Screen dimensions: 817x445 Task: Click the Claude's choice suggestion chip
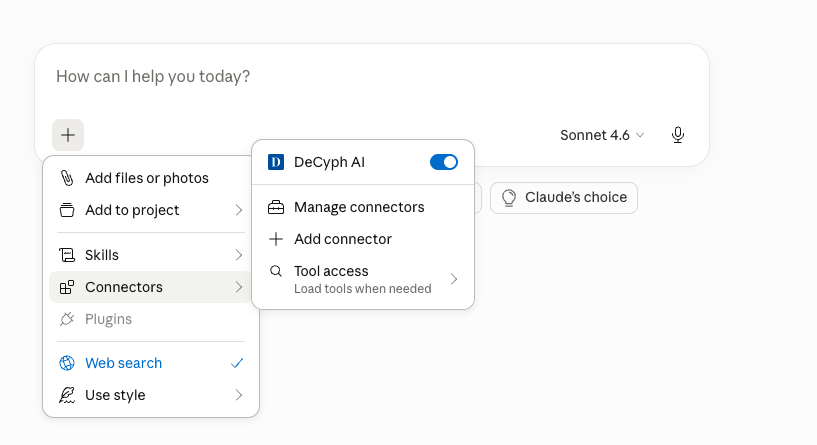point(564,197)
